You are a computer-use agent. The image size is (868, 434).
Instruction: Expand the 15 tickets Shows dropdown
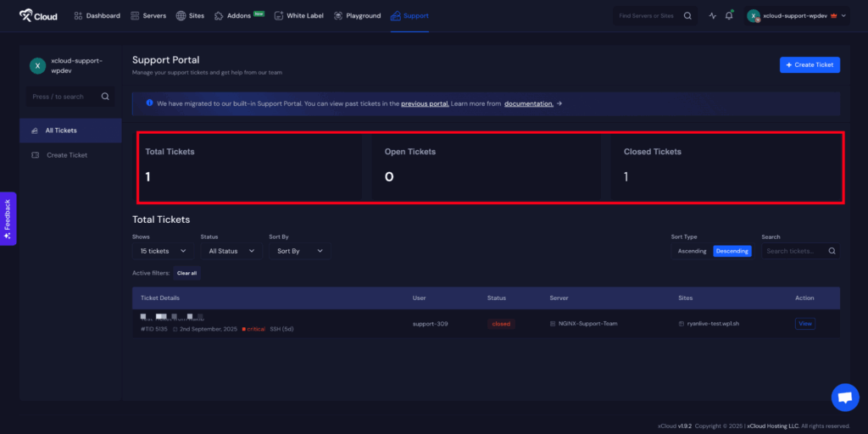point(162,251)
